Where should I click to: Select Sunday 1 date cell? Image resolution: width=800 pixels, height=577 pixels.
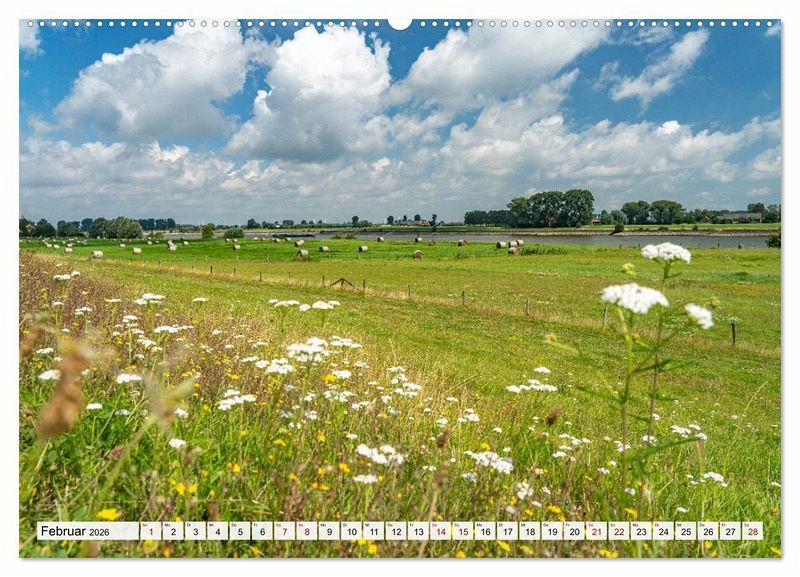(x=151, y=531)
